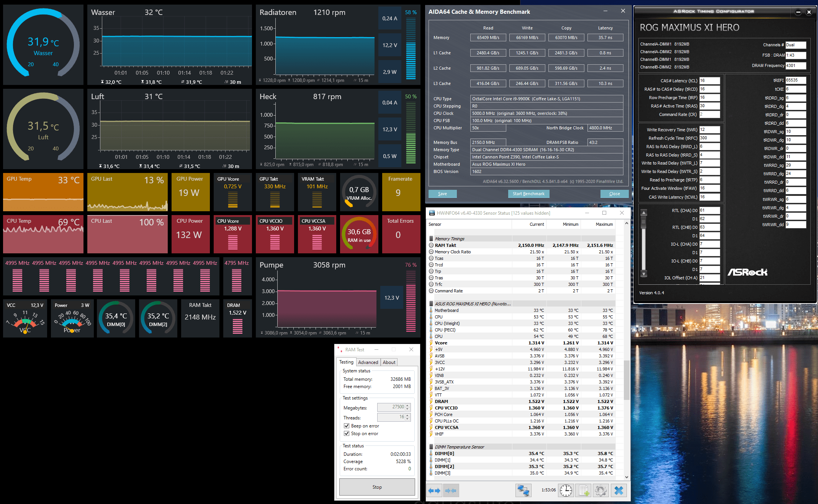Image resolution: width=818 pixels, height=504 pixels.
Task: Click the RAM in use 30,6 GB gauge
Action: tap(359, 234)
